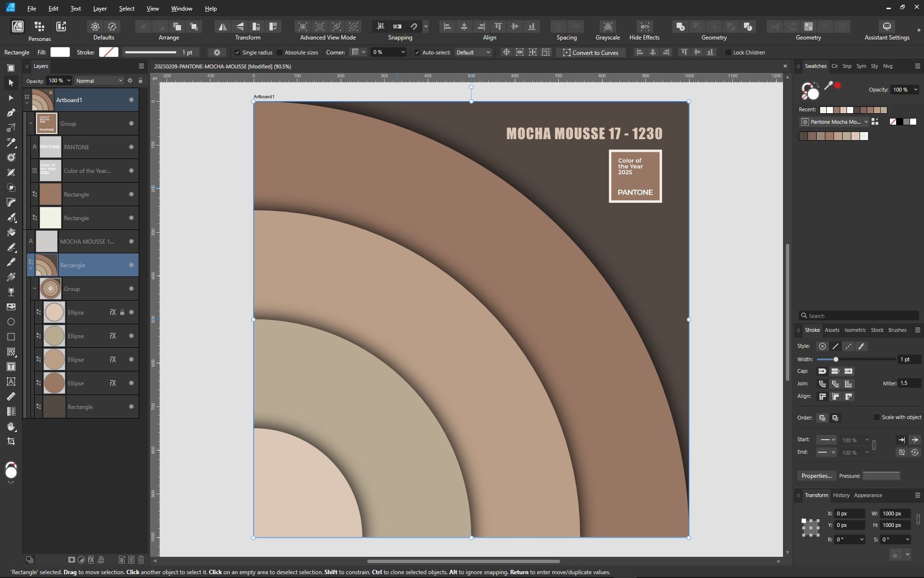Viewport: 924px width, 578px height.
Task: Open Assistant Settings
Action: [886, 26]
